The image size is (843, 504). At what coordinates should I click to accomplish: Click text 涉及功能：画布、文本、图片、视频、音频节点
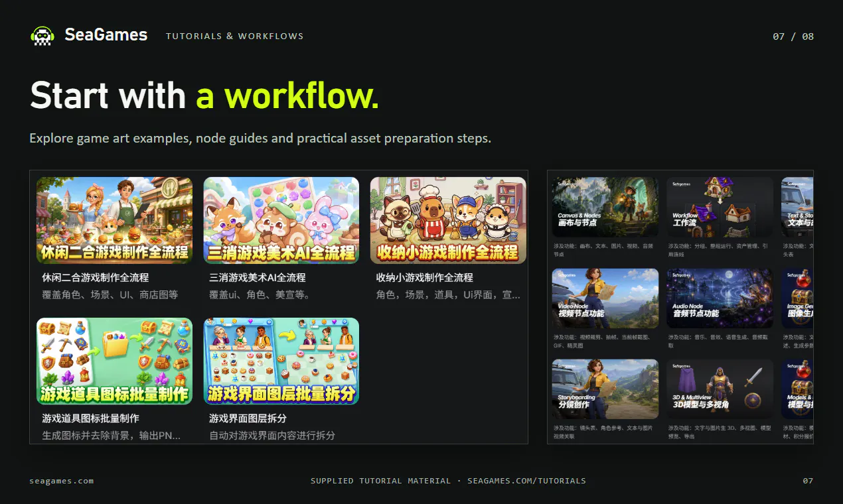[x=603, y=250]
